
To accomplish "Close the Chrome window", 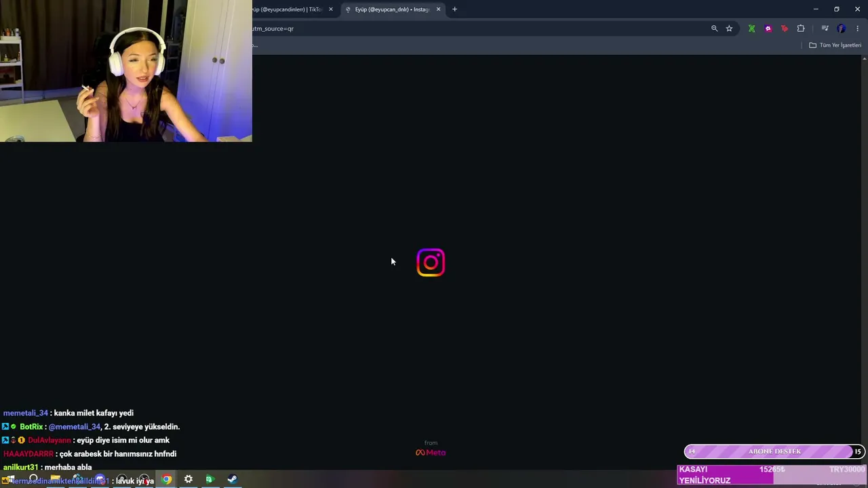I will coord(857,9).
